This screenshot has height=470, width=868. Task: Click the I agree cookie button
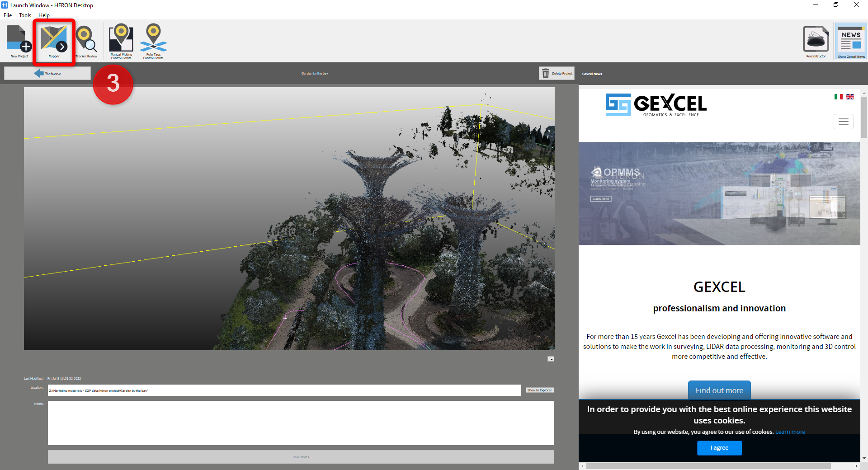click(719, 448)
